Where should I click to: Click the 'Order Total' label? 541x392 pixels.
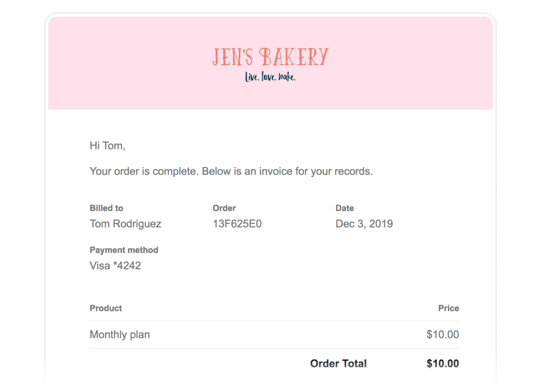pos(338,364)
